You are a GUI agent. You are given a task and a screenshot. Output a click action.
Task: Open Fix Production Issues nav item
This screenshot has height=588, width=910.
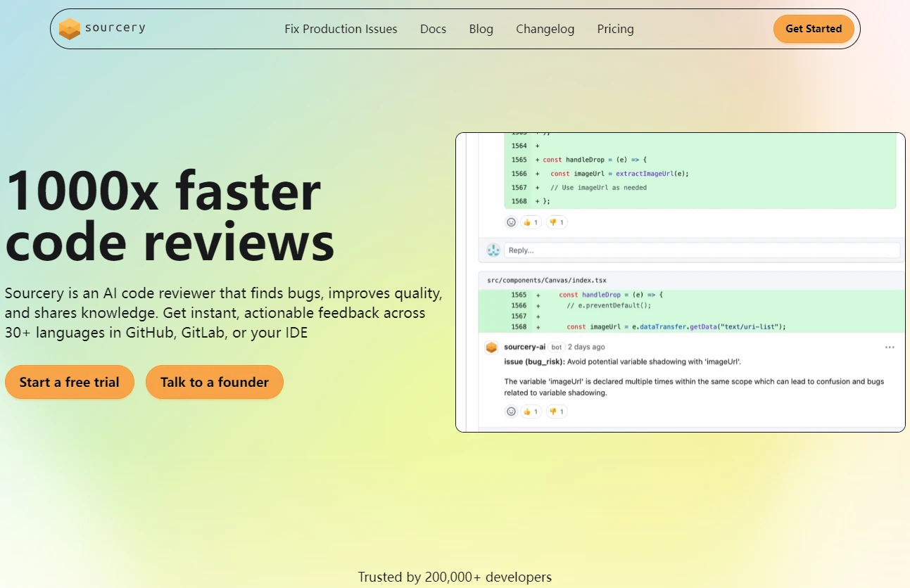coord(341,29)
